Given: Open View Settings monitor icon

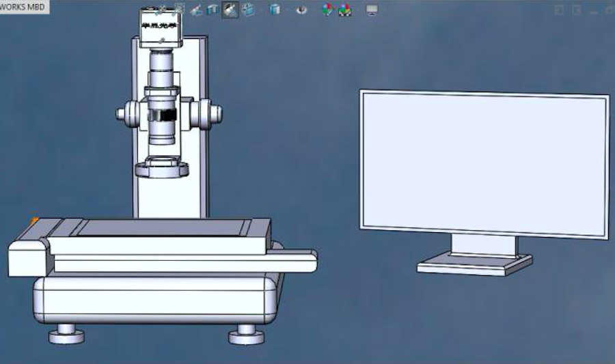Looking at the screenshot, I should pos(372,10).
